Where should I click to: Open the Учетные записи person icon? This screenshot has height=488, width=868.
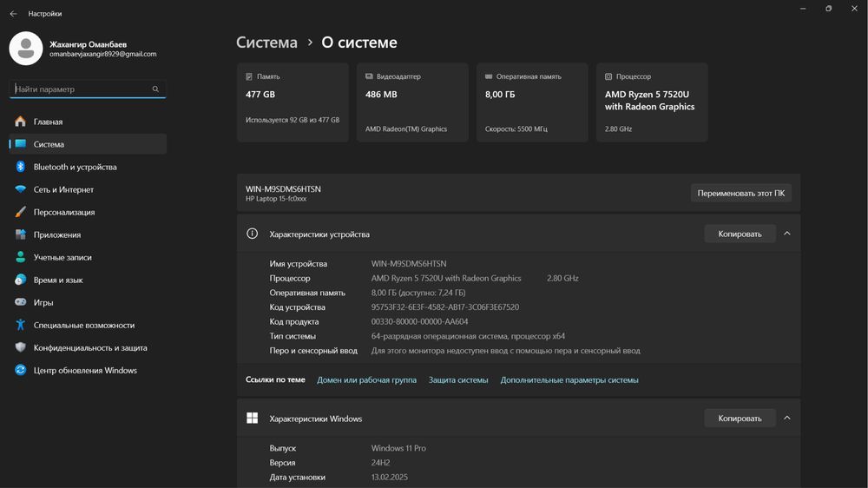(21, 257)
